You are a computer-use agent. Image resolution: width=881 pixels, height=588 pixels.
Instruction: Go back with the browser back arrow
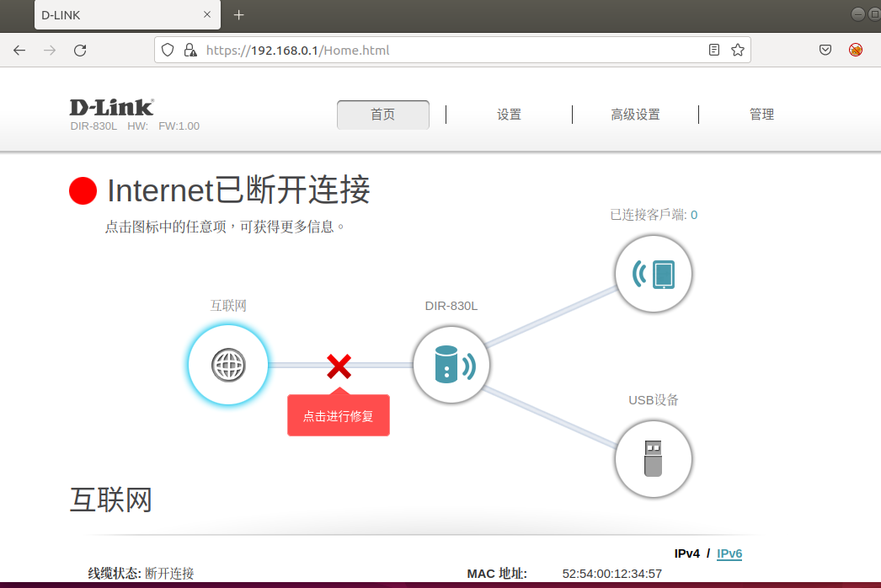pyautogui.click(x=19, y=50)
